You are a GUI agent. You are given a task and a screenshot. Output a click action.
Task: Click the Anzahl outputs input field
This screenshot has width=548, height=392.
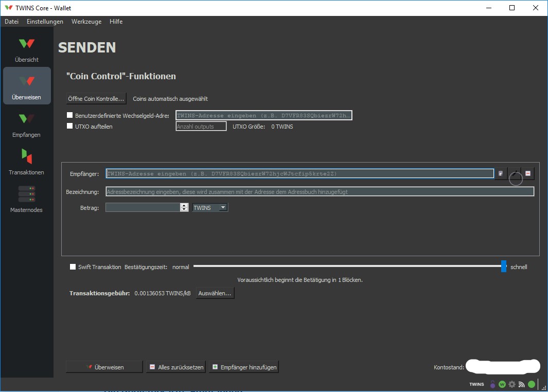coord(201,126)
